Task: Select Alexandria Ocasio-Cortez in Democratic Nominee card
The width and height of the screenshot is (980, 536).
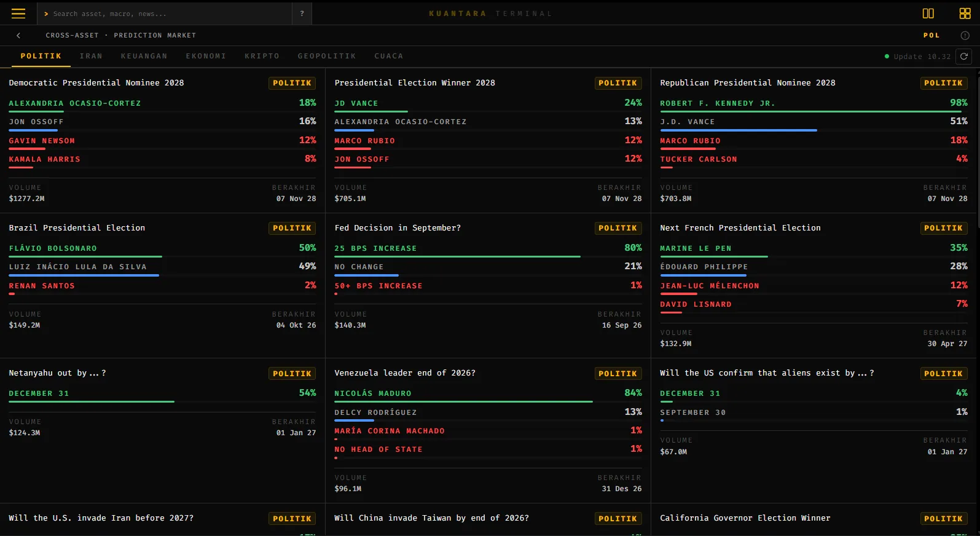Action: (162, 104)
